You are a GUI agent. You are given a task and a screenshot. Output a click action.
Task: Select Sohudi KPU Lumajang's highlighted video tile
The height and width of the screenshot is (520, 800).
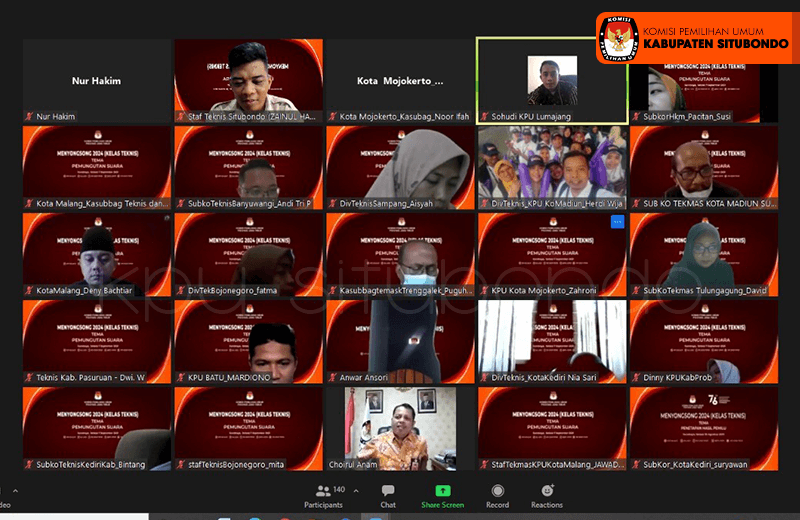coord(552,80)
